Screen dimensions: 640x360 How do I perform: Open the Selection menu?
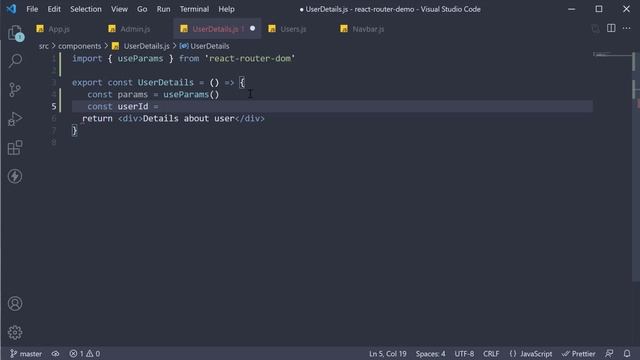(86, 9)
